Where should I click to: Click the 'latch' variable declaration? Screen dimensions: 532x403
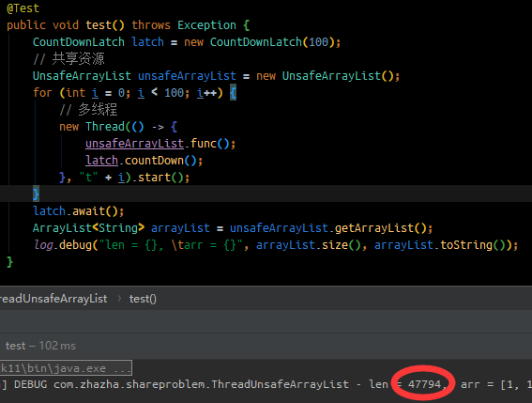pyautogui.click(x=147, y=42)
